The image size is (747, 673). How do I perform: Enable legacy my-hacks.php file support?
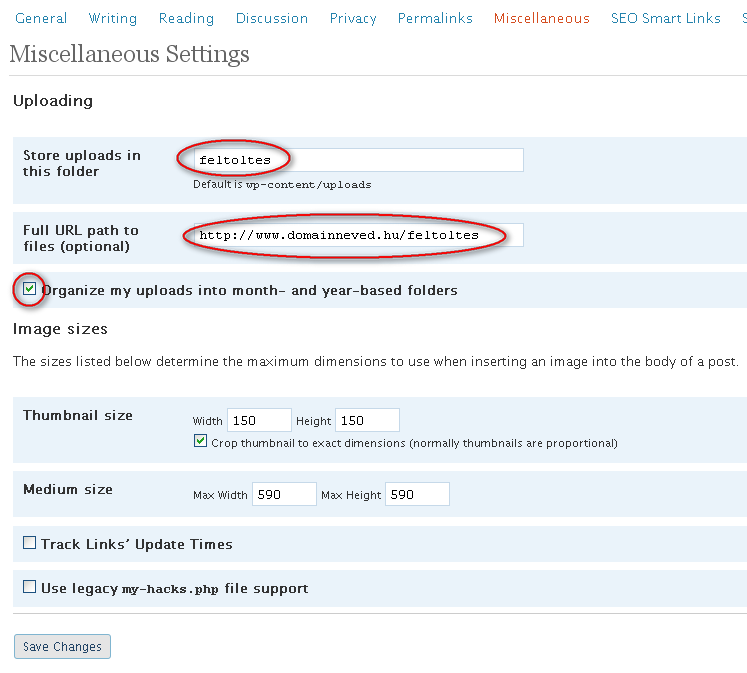coord(30,587)
